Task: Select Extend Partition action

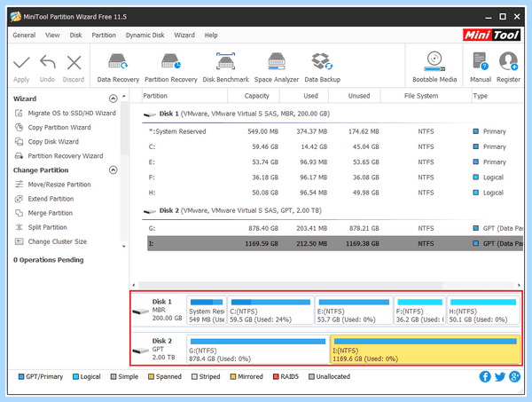Action: [44, 199]
